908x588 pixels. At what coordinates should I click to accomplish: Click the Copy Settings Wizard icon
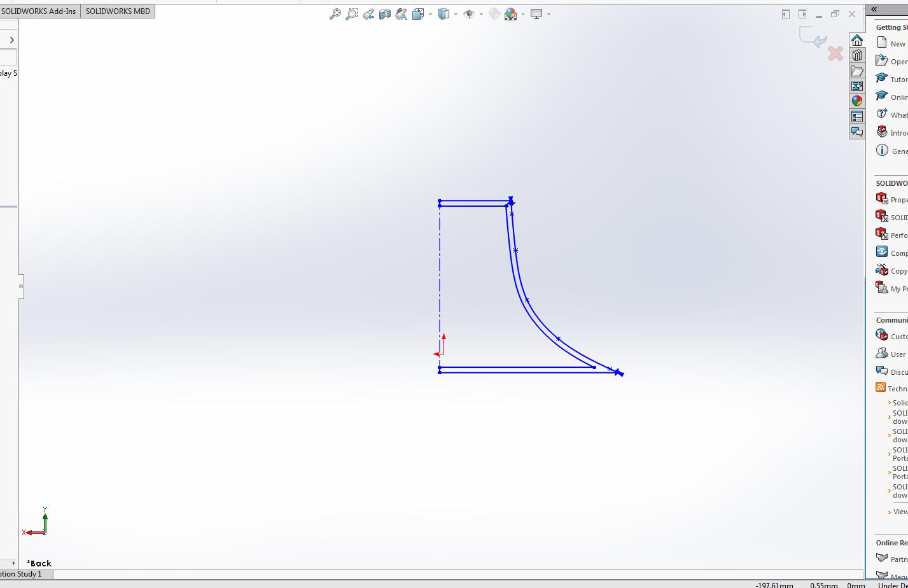point(882,270)
